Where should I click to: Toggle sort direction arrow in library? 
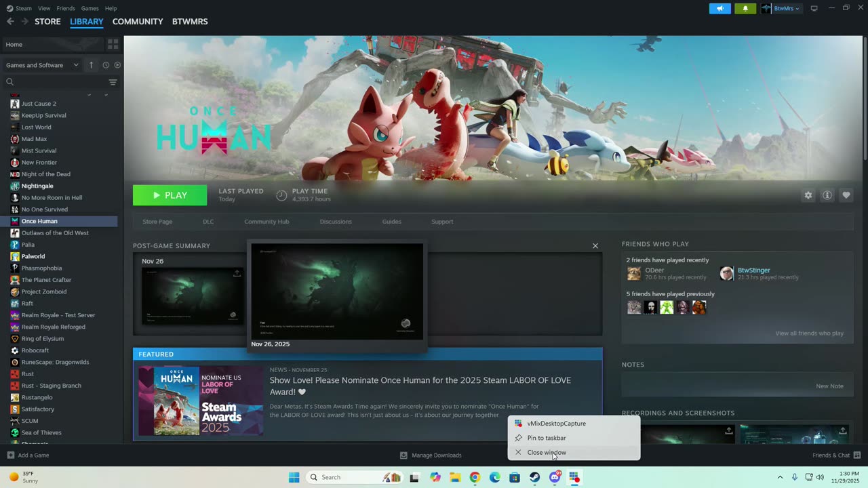(x=92, y=65)
